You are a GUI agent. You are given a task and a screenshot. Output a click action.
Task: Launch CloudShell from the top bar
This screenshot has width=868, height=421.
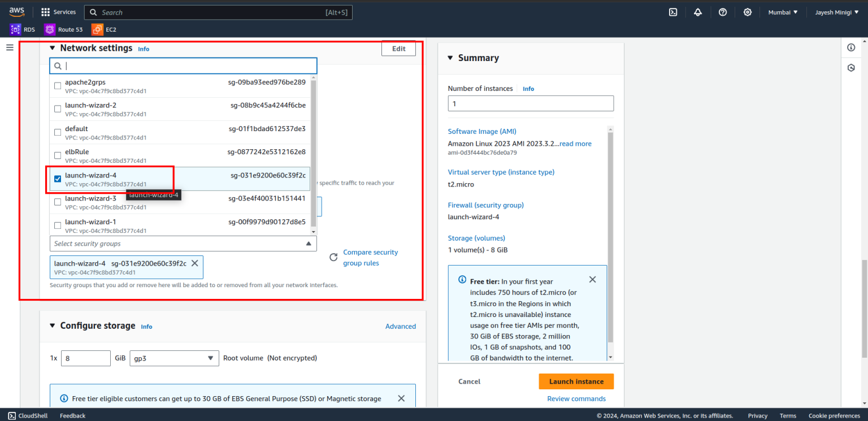pyautogui.click(x=672, y=12)
